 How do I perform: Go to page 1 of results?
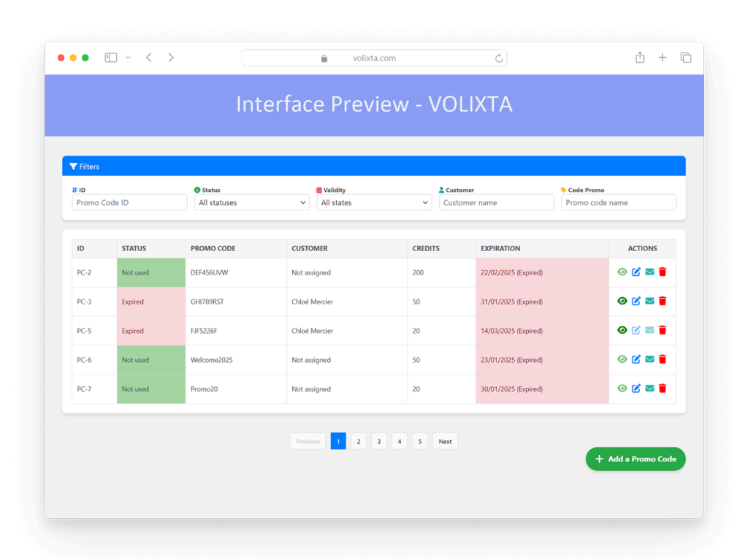[x=338, y=441]
